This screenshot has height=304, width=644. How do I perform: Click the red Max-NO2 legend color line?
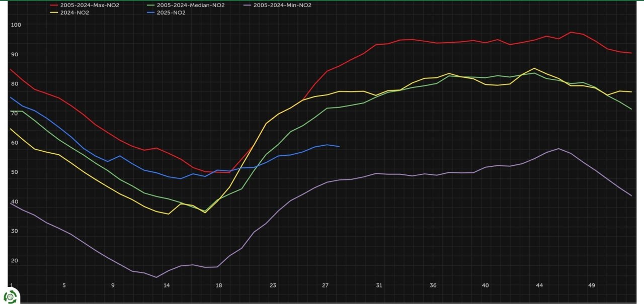[x=54, y=5]
